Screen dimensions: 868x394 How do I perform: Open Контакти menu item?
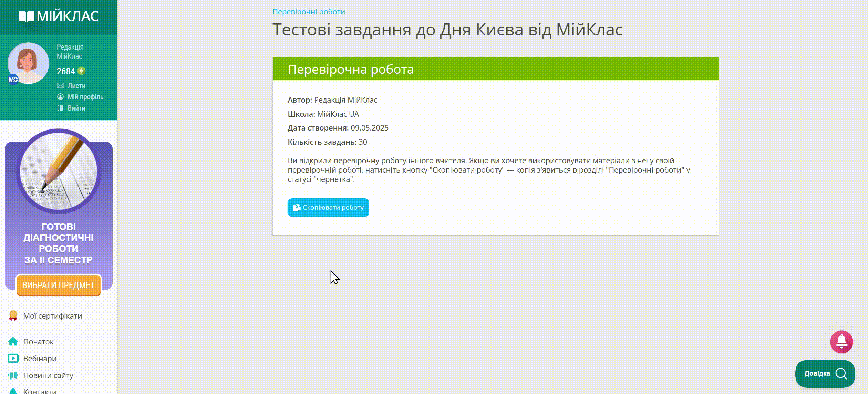[x=40, y=391]
